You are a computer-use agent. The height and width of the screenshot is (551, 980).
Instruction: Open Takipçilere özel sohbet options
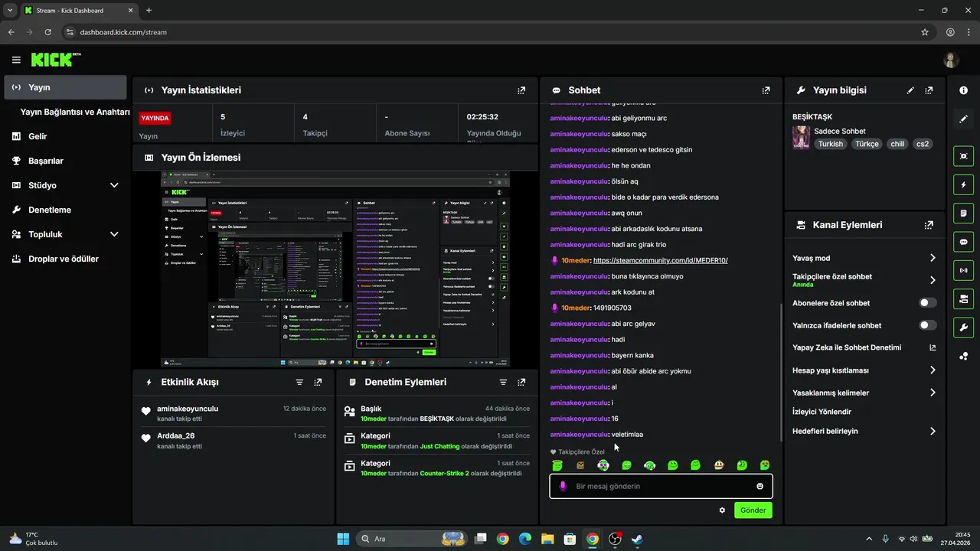[x=864, y=280]
